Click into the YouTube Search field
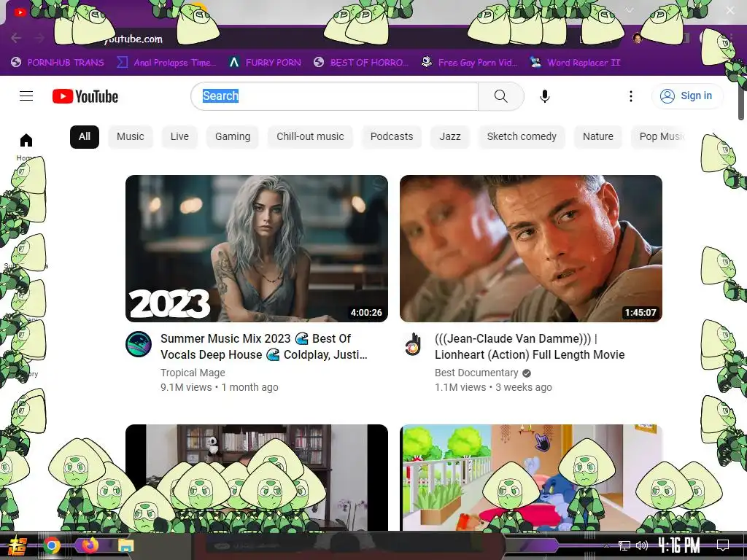This screenshot has width=747, height=560. pos(334,96)
